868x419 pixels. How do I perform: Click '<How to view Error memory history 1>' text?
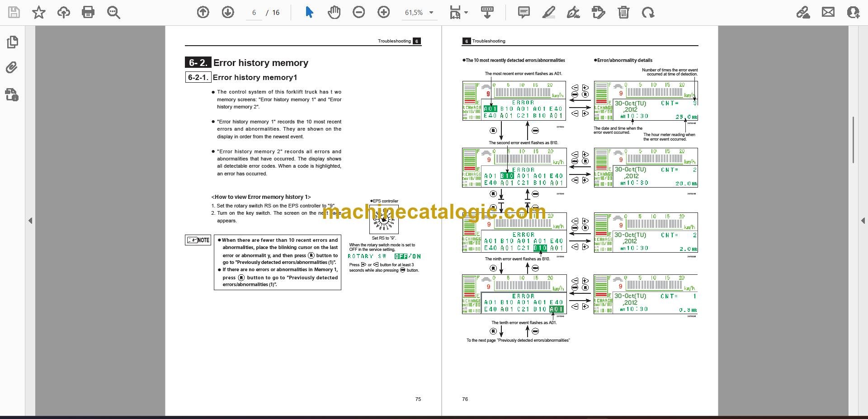point(261,197)
